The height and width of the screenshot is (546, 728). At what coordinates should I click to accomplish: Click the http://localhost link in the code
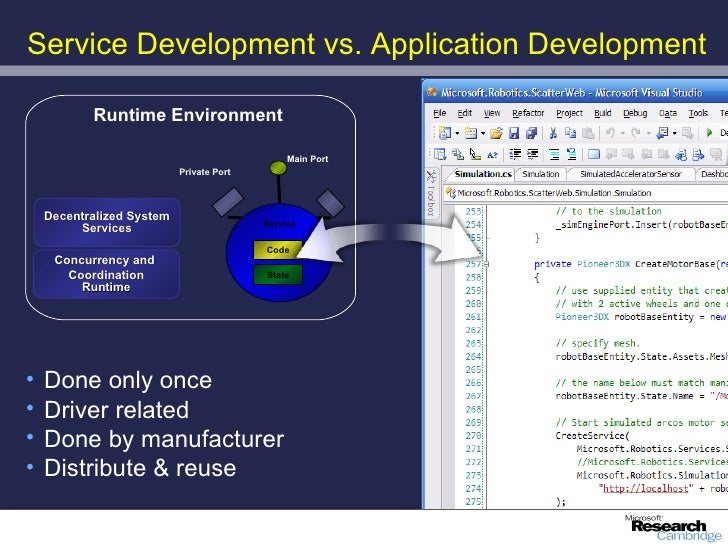pos(645,488)
